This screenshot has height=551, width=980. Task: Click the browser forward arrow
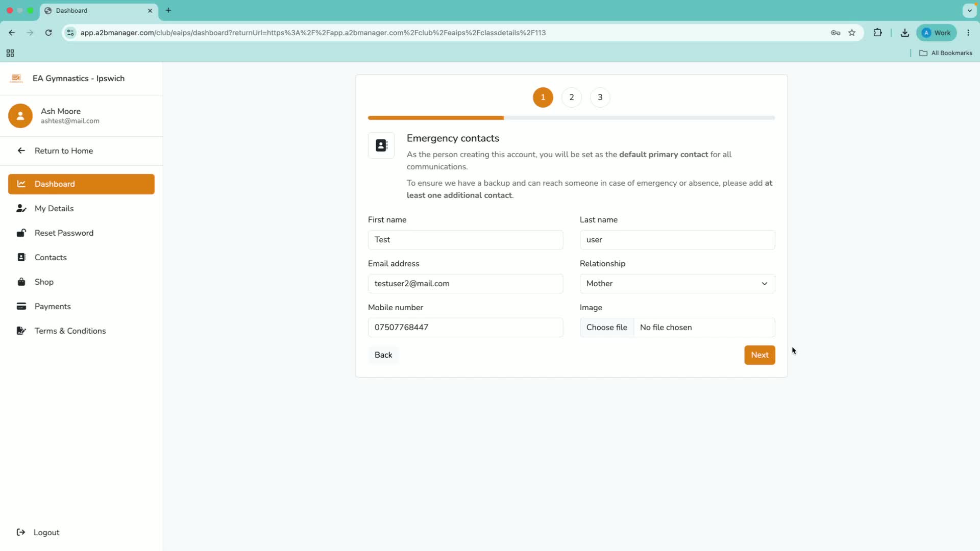pos(30,33)
